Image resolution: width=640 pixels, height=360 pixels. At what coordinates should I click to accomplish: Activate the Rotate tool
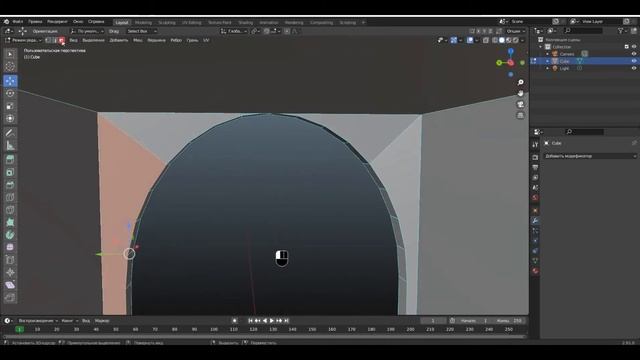coord(10,93)
